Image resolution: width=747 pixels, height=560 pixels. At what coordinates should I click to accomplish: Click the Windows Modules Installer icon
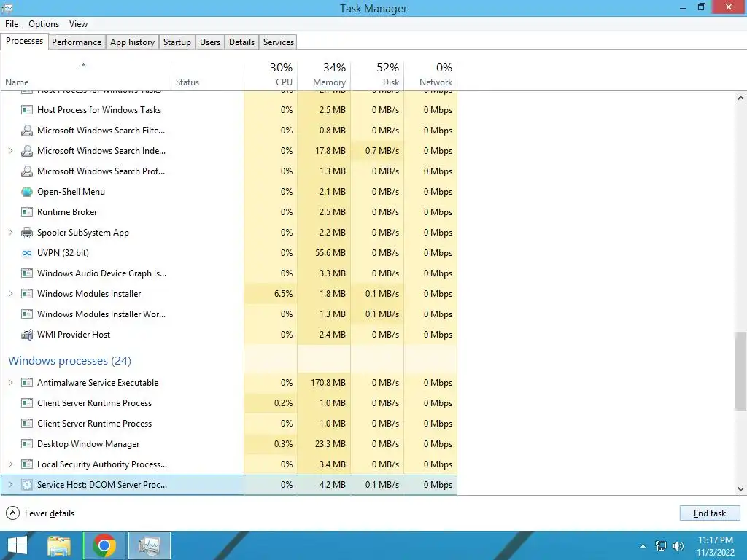(27, 294)
